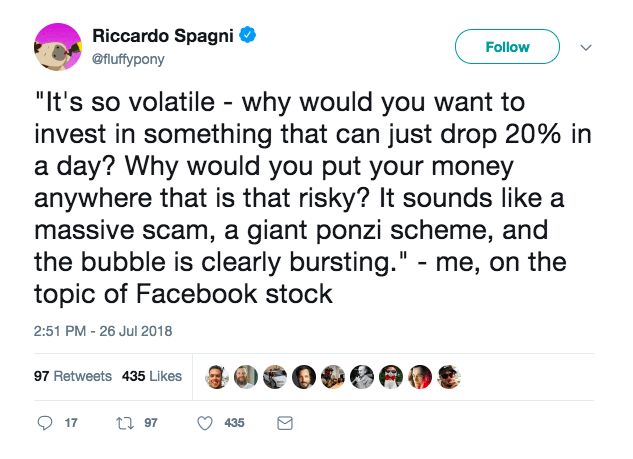This screenshot has width=633, height=459.
Task: Click the last liker avatar wearing sunglasses
Action: 451,376
